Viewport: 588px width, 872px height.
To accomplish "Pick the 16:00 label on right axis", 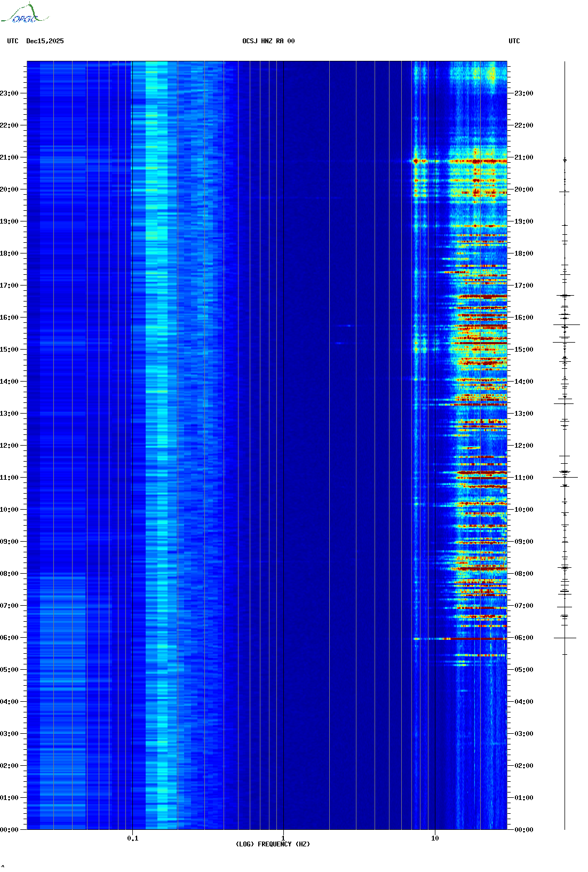I will [x=523, y=318].
